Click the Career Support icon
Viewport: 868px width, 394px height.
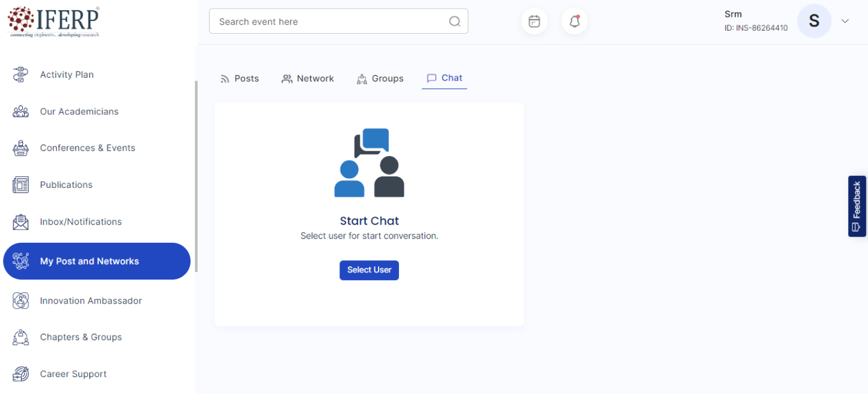click(20, 374)
